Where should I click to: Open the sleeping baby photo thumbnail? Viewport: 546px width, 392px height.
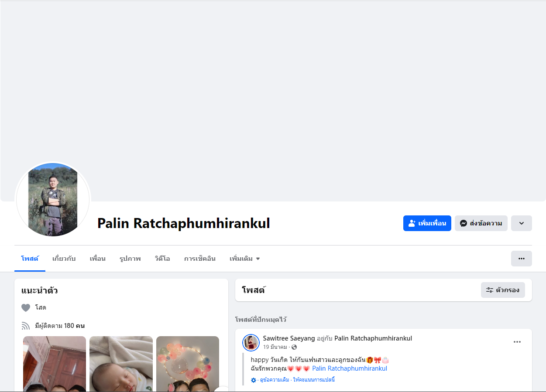pos(121,364)
